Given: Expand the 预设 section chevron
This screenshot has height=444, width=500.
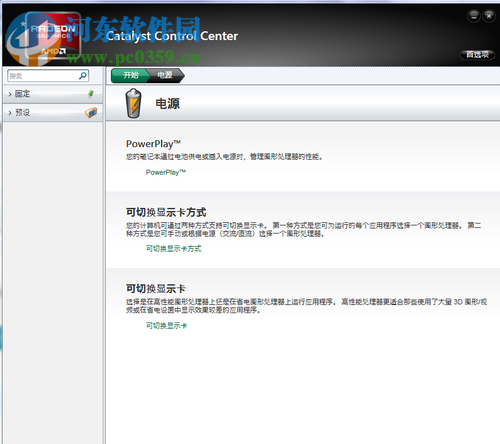Looking at the screenshot, I should coord(10,113).
